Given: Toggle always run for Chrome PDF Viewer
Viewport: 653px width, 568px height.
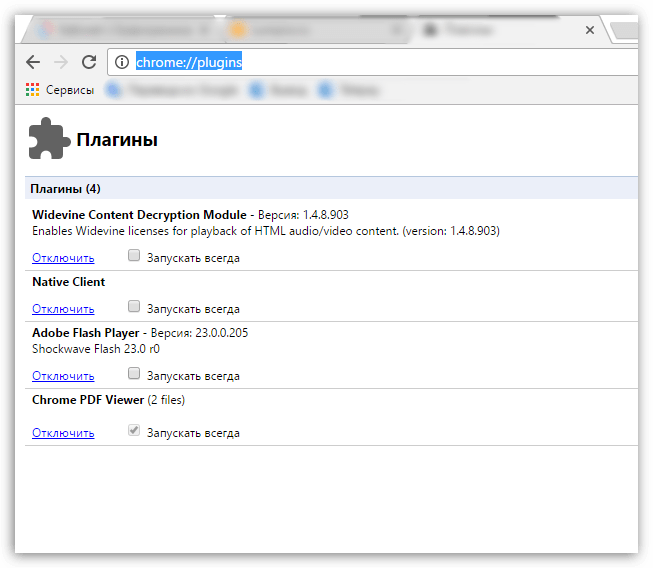Looking at the screenshot, I should (134, 430).
